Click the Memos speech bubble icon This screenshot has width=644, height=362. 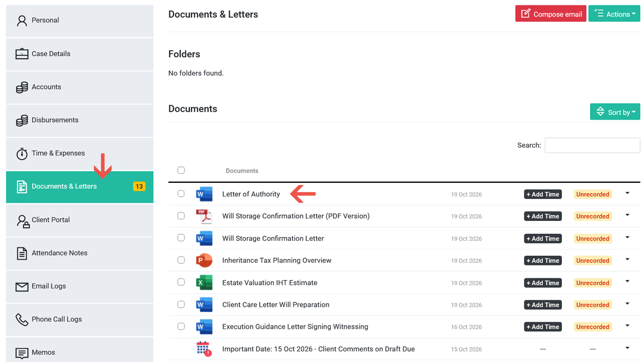coord(21,353)
